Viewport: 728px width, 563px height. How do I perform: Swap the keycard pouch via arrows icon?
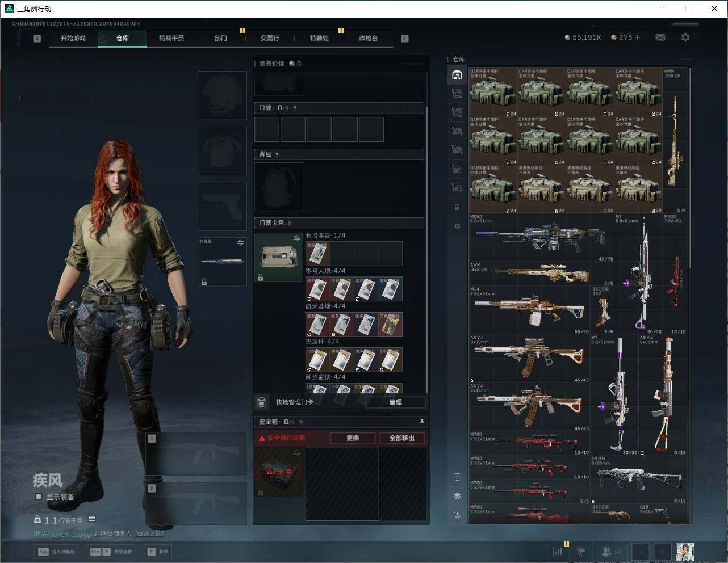(x=297, y=238)
